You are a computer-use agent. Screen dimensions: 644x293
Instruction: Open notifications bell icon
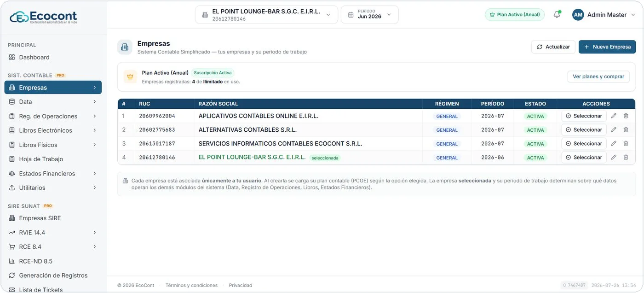(557, 15)
